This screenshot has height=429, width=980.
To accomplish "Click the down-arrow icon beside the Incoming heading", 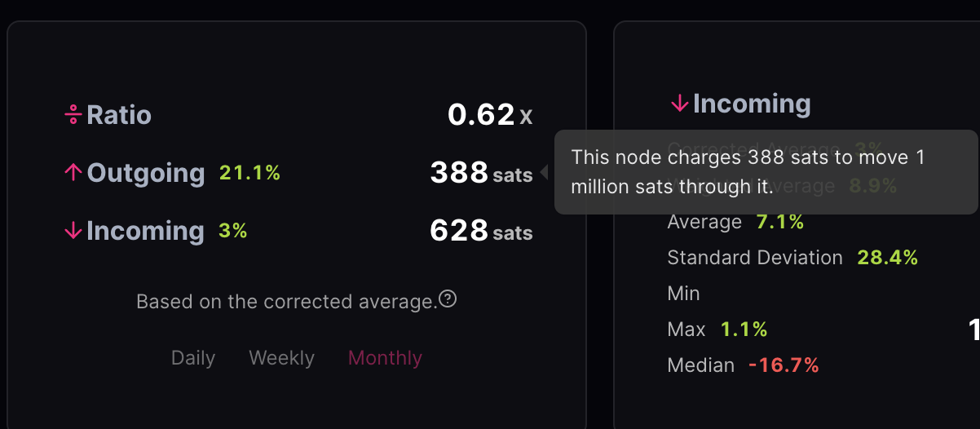I will (679, 104).
